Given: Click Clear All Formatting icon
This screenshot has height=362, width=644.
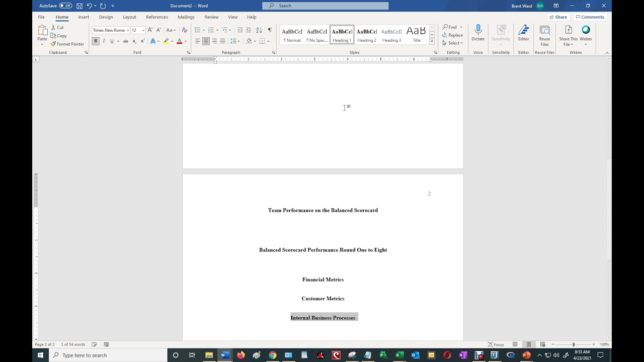Looking at the screenshot, I should coord(185,30).
